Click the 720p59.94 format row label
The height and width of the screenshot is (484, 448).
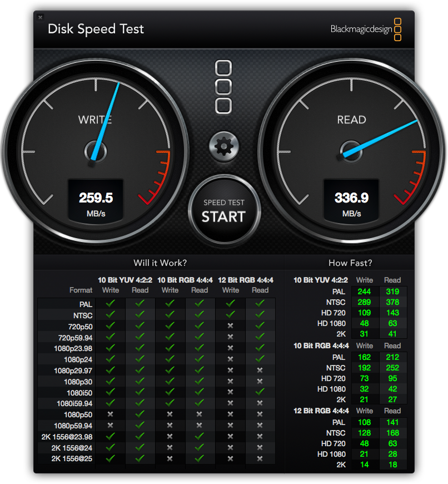tap(75, 338)
